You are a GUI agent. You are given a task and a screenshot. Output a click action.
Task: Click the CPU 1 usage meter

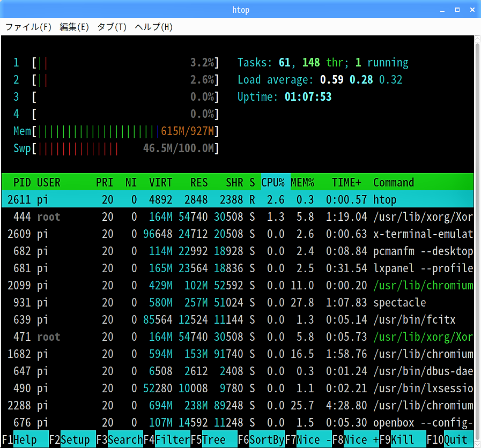point(116,63)
